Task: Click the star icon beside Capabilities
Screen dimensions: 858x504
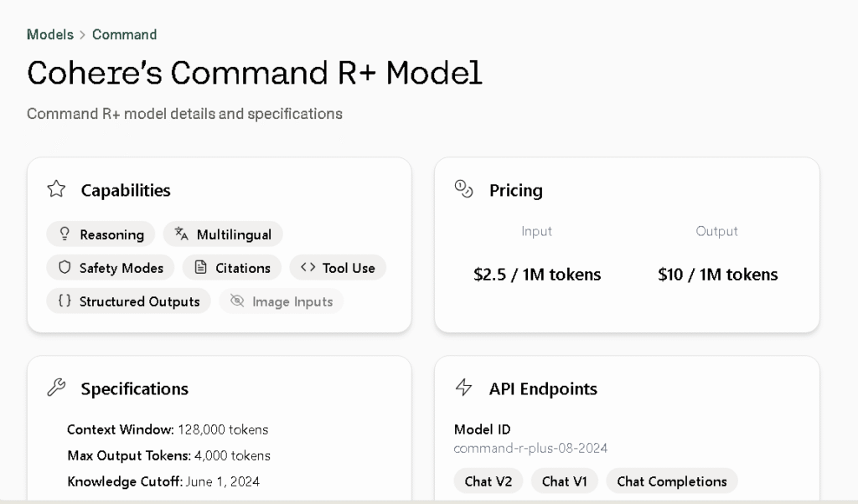Action: click(x=56, y=189)
